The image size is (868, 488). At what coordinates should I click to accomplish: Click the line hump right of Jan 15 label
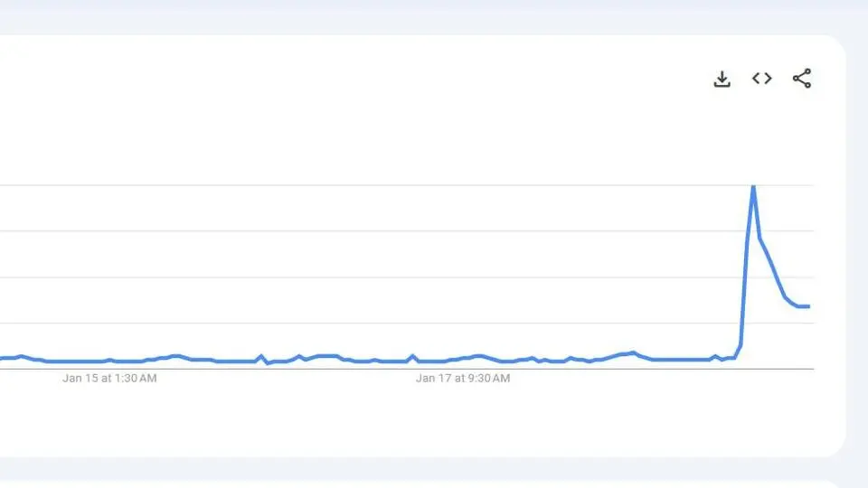click(176, 356)
